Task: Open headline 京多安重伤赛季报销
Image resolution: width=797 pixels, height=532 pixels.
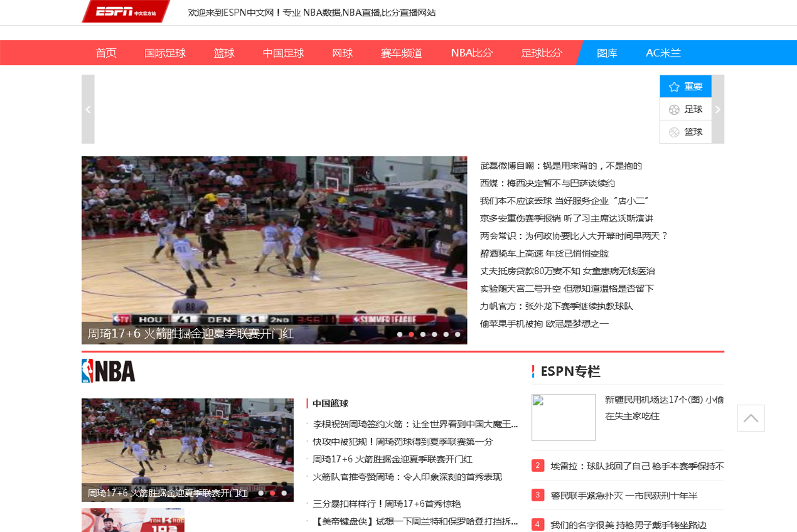Action: click(x=567, y=218)
